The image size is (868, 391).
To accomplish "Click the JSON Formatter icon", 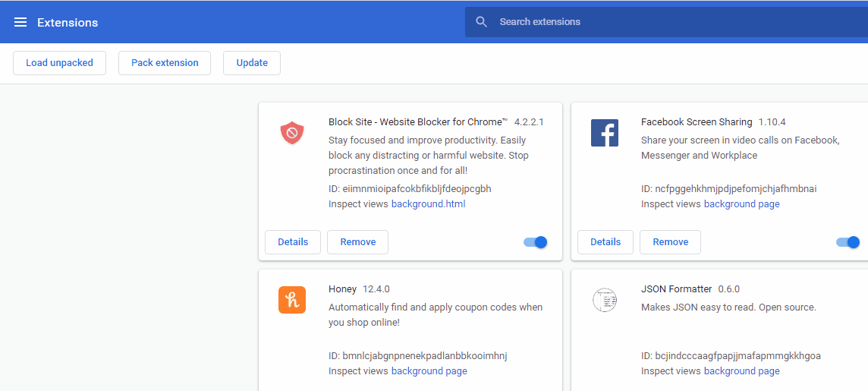I will (605, 300).
